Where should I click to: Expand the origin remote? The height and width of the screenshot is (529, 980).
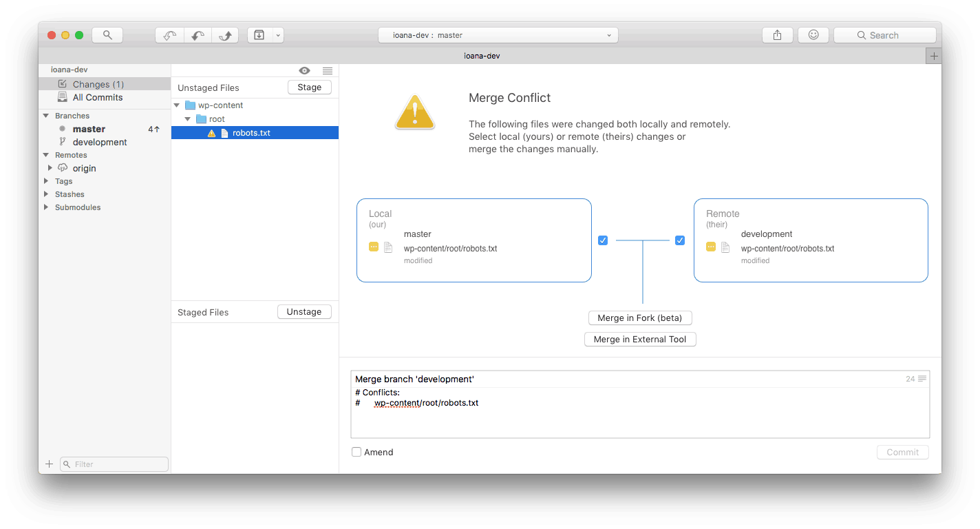click(x=50, y=168)
